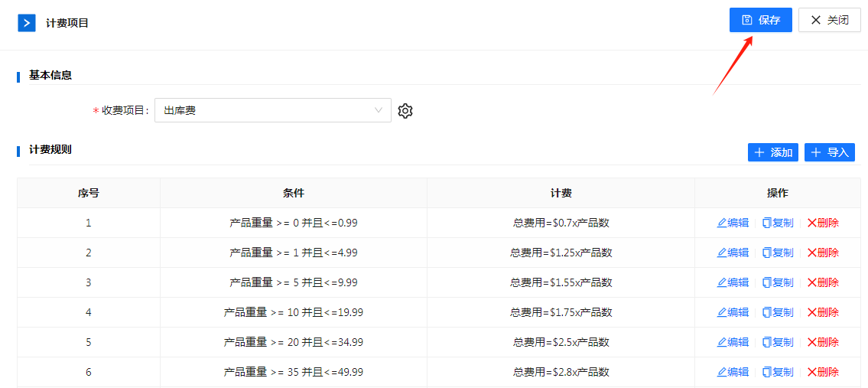Click the condition cell 产品重量 >= 35
The height and width of the screenshot is (388, 868).
(x=293, y=372)
